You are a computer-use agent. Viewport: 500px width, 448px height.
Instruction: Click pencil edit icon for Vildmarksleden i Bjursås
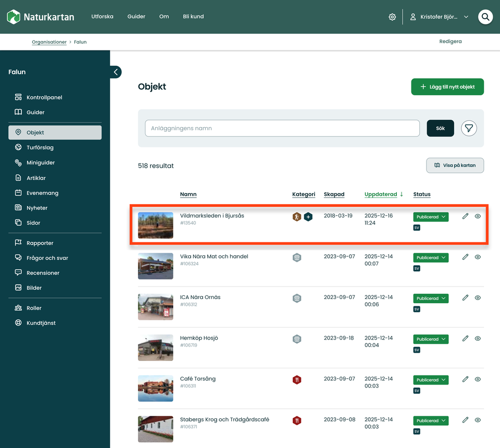(x=465, y=216)
